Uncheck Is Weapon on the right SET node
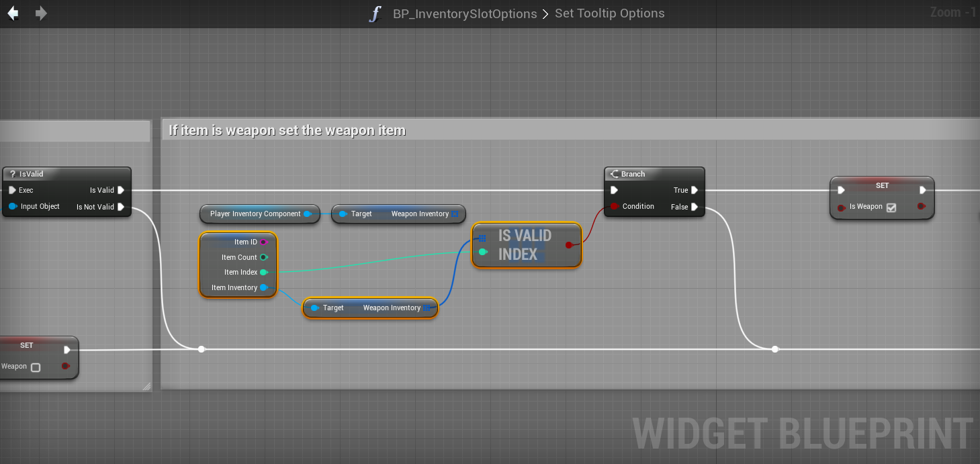The width and height of the screenshot is (980, 464). coord(891,207)
